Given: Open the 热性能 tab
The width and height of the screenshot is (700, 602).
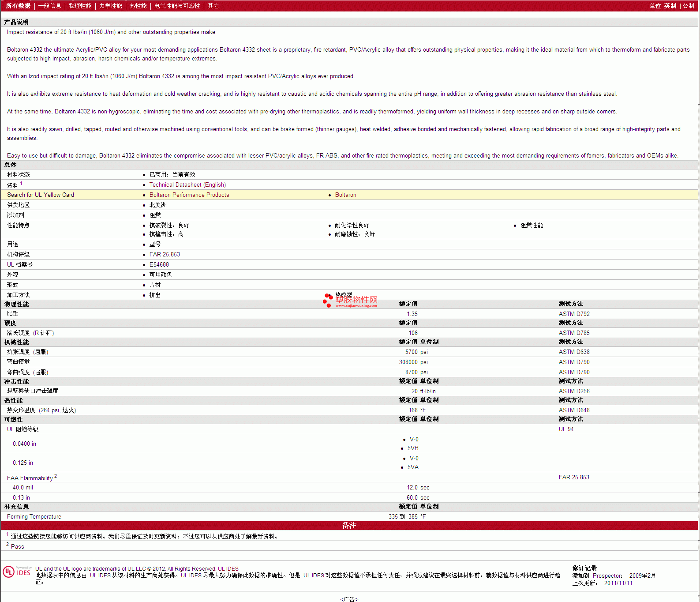Looking at the screenshot, I should [138, 6].
